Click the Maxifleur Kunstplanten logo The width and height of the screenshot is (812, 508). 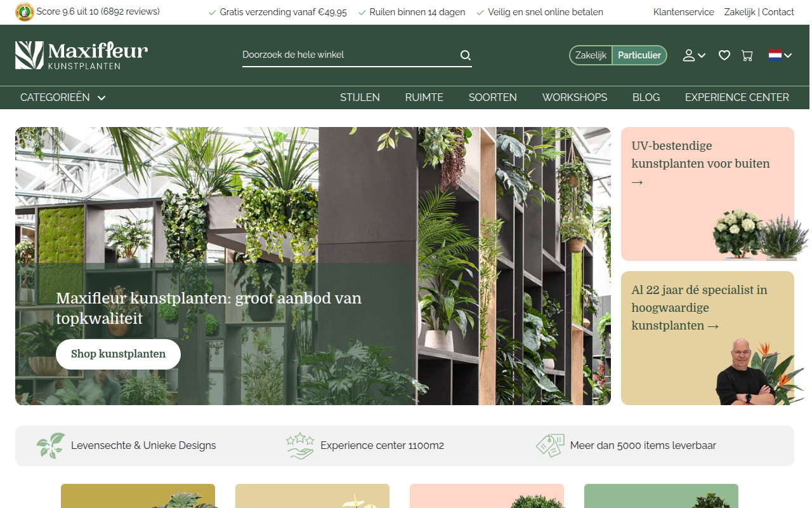pos(81,55)
